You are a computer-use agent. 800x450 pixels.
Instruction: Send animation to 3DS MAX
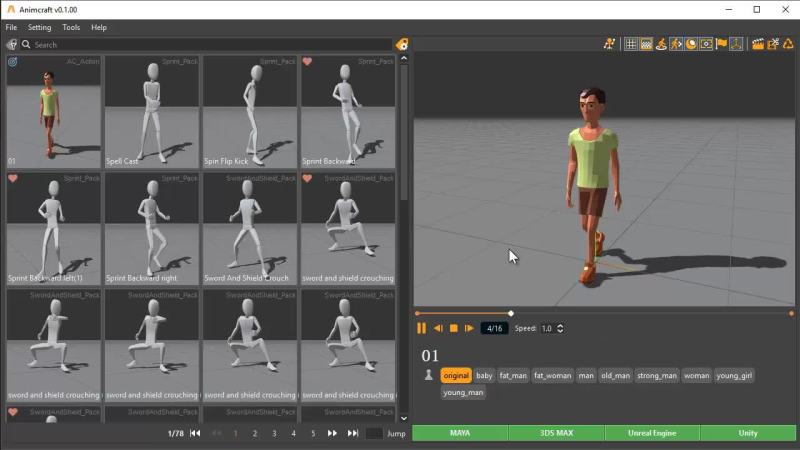point(556,433)
